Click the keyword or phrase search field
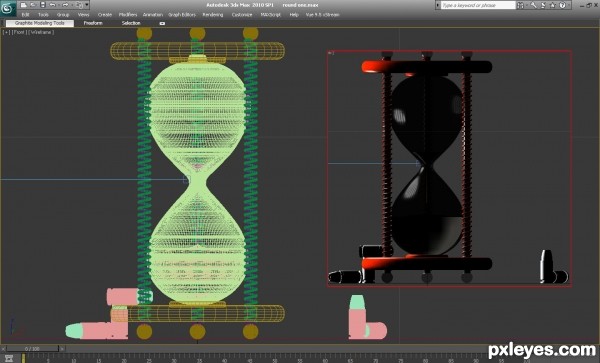 478,5
